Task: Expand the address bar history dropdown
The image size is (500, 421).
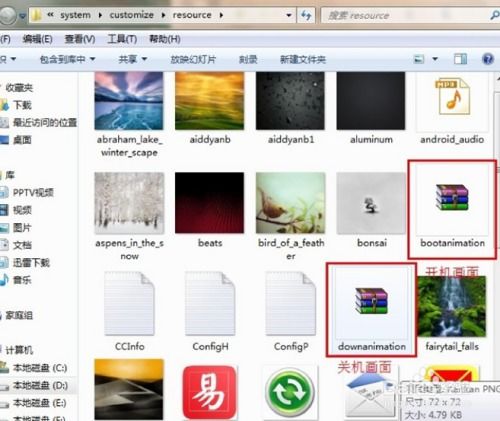Action: pyautogui.click(x=289, y=15)
